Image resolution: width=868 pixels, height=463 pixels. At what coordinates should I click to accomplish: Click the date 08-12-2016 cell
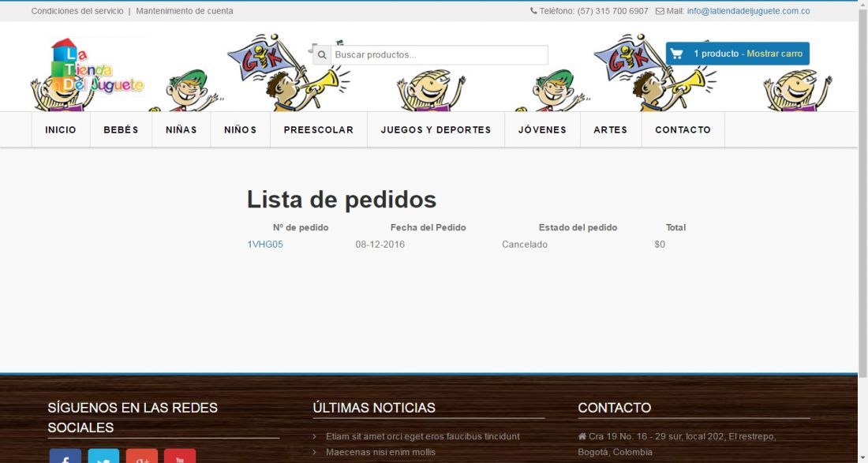pyautogui.click(x=380, y=245)
